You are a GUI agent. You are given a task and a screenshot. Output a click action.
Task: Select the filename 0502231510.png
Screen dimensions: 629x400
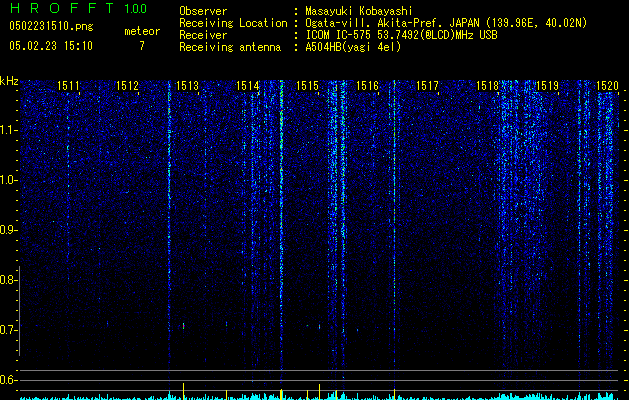(51, 27)
